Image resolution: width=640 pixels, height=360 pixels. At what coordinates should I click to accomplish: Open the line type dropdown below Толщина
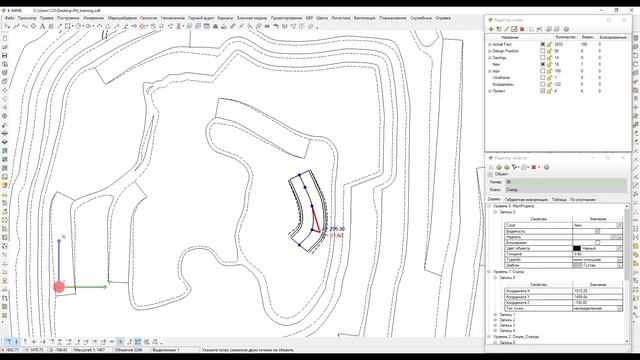point(619,260)
